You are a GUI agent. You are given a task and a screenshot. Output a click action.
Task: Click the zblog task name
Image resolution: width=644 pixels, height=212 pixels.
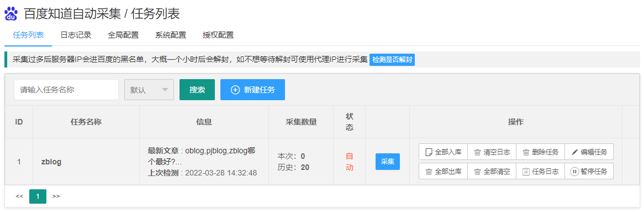tap(51, 162)
